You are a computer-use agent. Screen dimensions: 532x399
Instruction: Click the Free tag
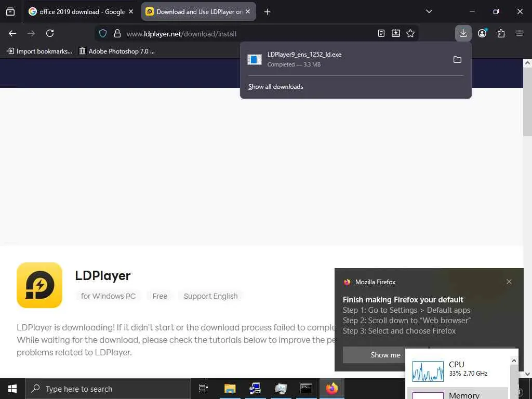160,296
